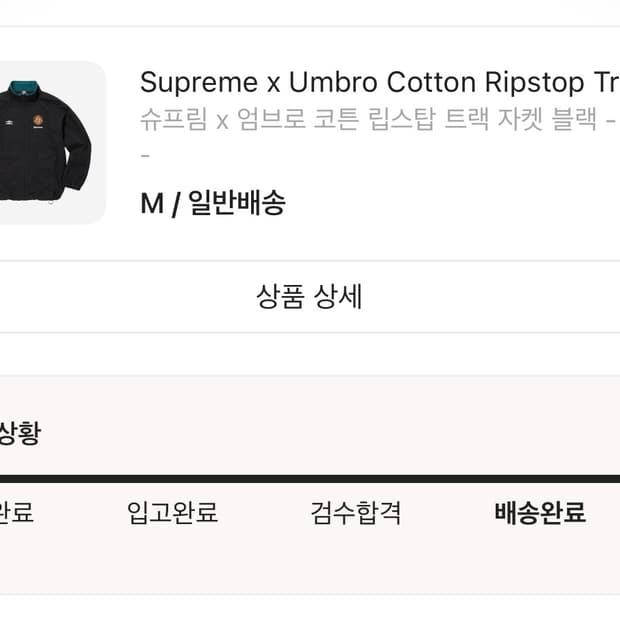Image resolution: width=620 pixels, height=620 pixels.
Task: Tap the size 'M' label
Action: [151, 204]
